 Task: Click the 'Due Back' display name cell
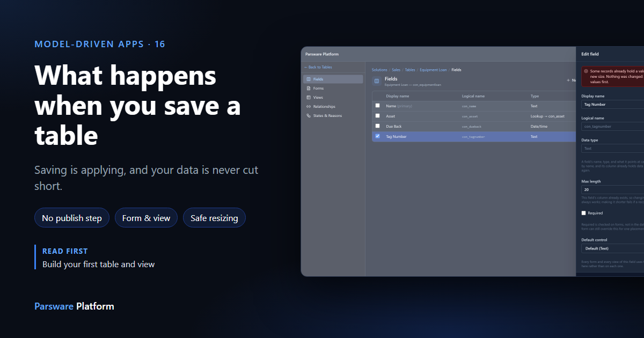(393, 127)
